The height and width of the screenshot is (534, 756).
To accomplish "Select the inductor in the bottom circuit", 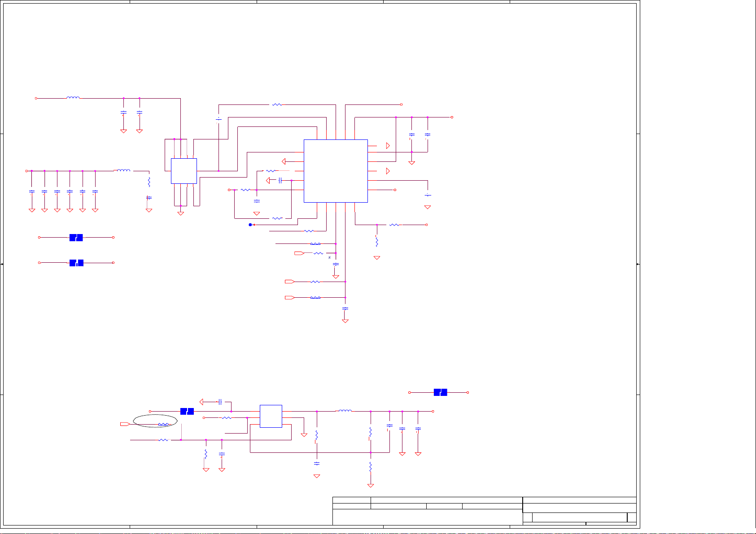I will (x=345, y=411).
